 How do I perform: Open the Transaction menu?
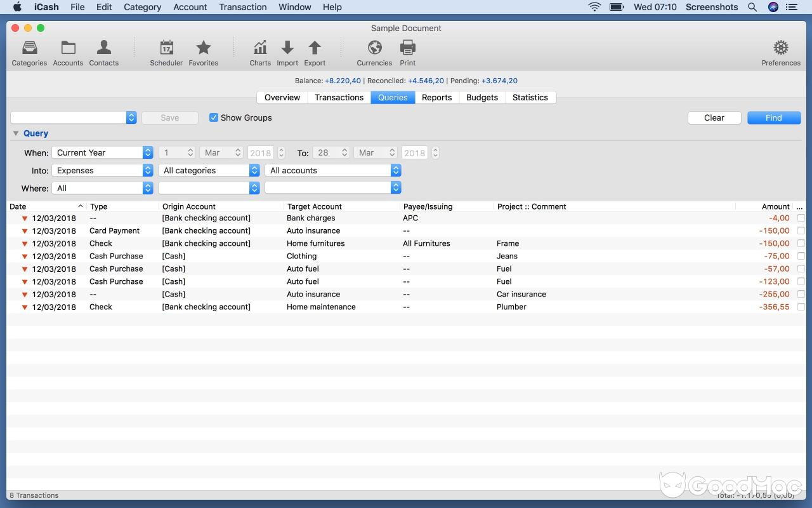[x=243, y=7]
